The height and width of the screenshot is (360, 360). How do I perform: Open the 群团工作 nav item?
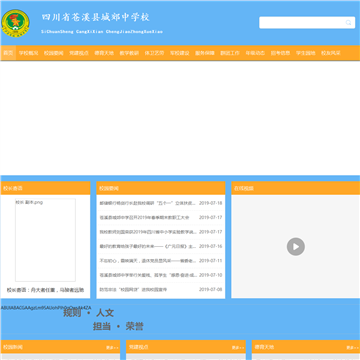(x=230, y=53)
